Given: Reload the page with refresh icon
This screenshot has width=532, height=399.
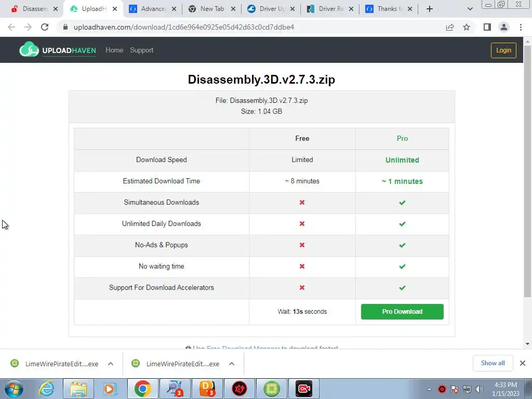Looking at the screenshot, I should click(x=45, y=27).
